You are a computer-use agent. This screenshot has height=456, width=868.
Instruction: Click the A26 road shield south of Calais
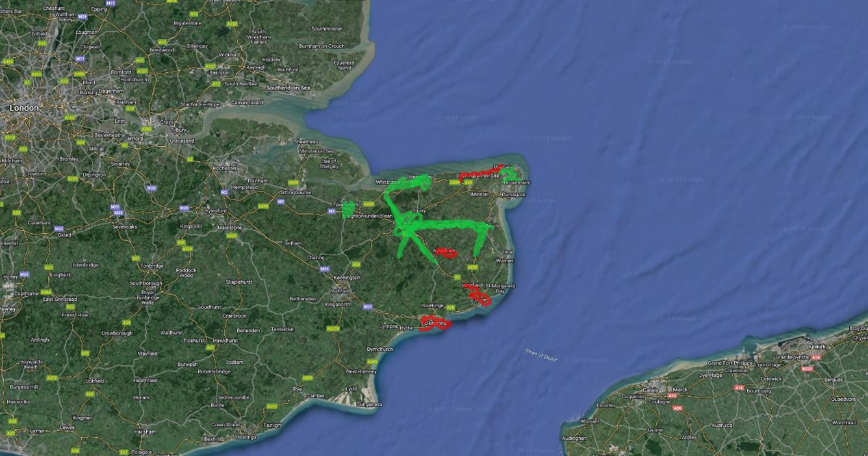pos(678,408)
